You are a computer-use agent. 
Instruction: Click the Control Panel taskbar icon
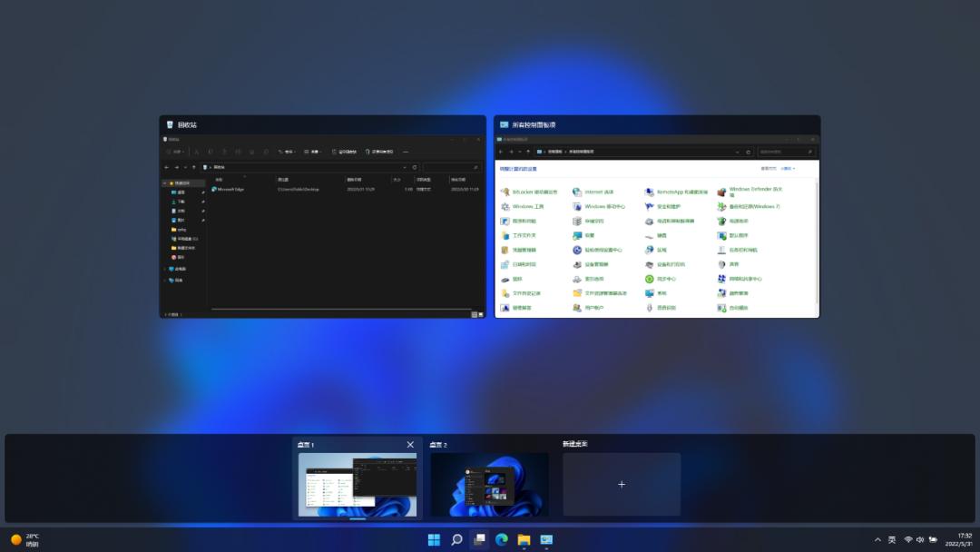pyautogui.click(x=546, y=539)
